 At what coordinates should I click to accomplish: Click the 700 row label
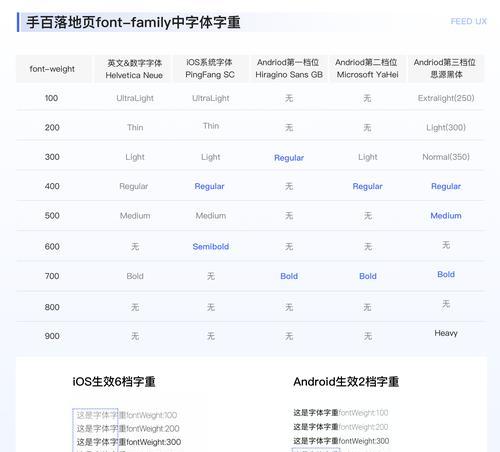tap(52, 276)
